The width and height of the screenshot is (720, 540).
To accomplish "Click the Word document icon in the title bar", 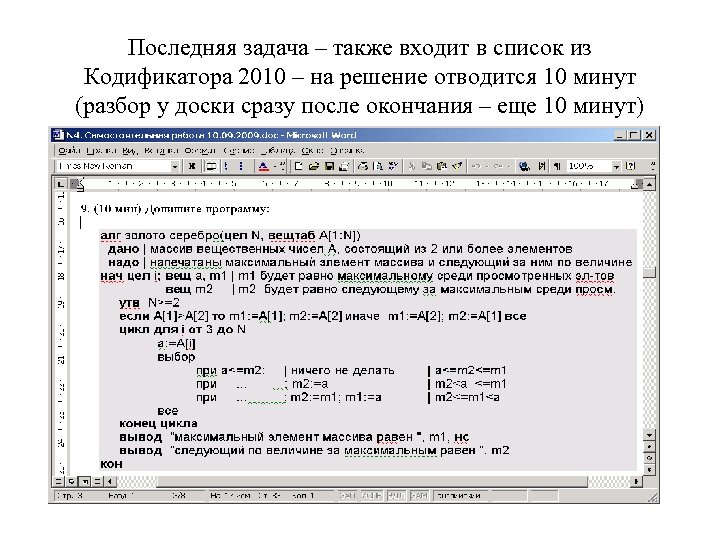I will (58, 135).
